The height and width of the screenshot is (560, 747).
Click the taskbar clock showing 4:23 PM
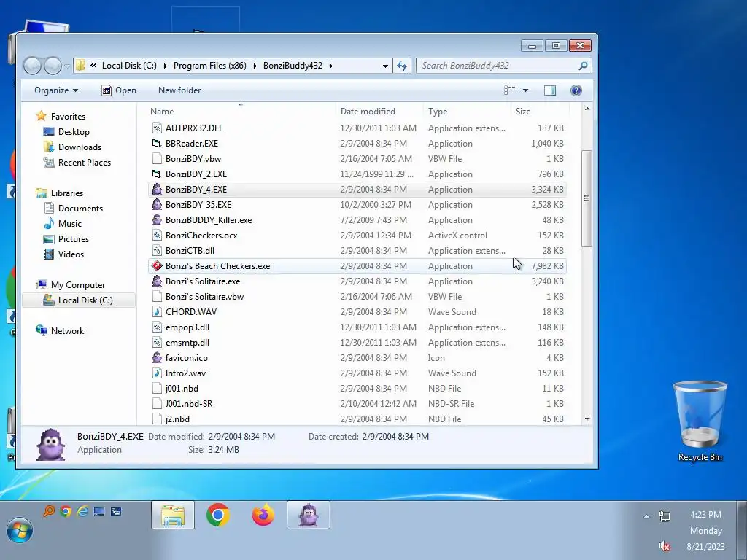[x=705, y=515]
